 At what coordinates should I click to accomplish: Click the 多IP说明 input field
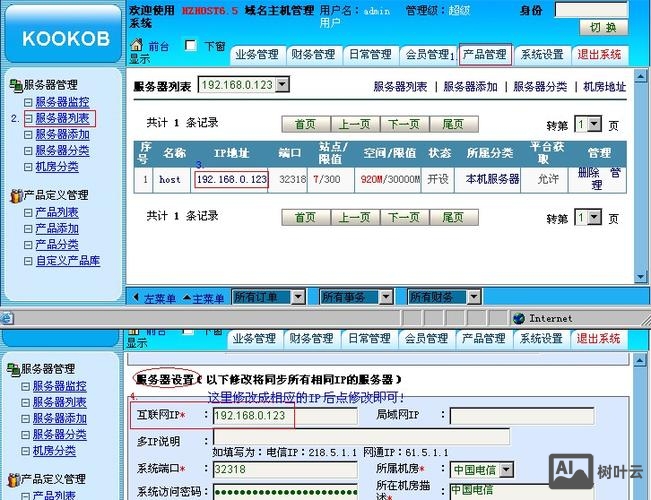(361, 437)
